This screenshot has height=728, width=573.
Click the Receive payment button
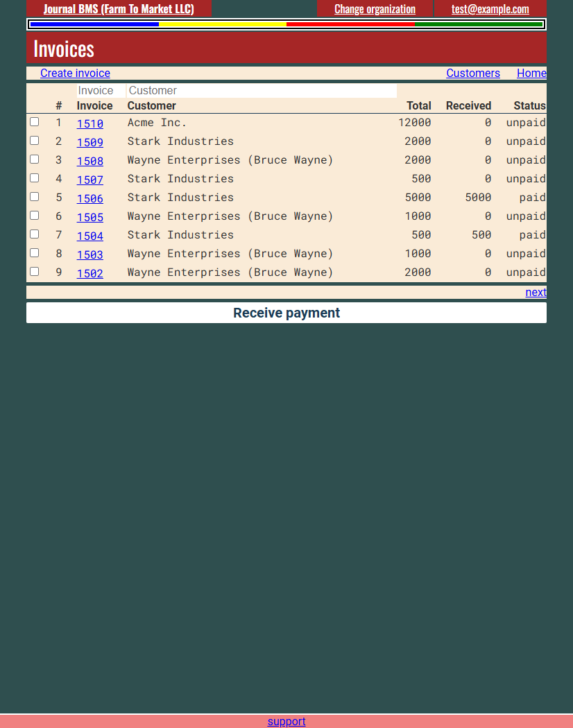[286, 313]
